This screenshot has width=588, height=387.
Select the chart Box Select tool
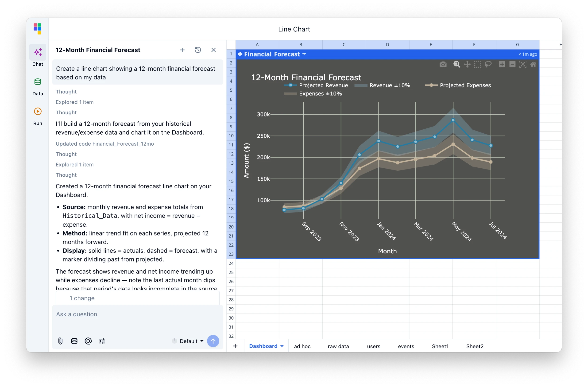[x=477, y=65]
